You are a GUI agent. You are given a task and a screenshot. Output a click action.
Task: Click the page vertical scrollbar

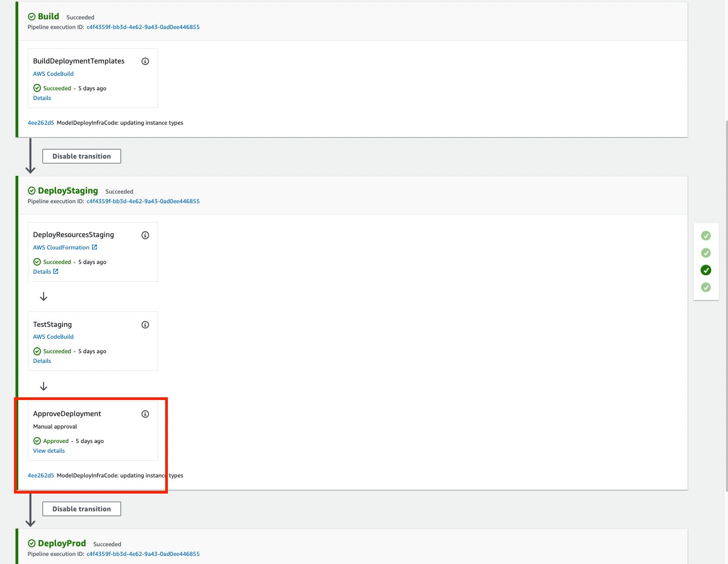pos(726,305)
